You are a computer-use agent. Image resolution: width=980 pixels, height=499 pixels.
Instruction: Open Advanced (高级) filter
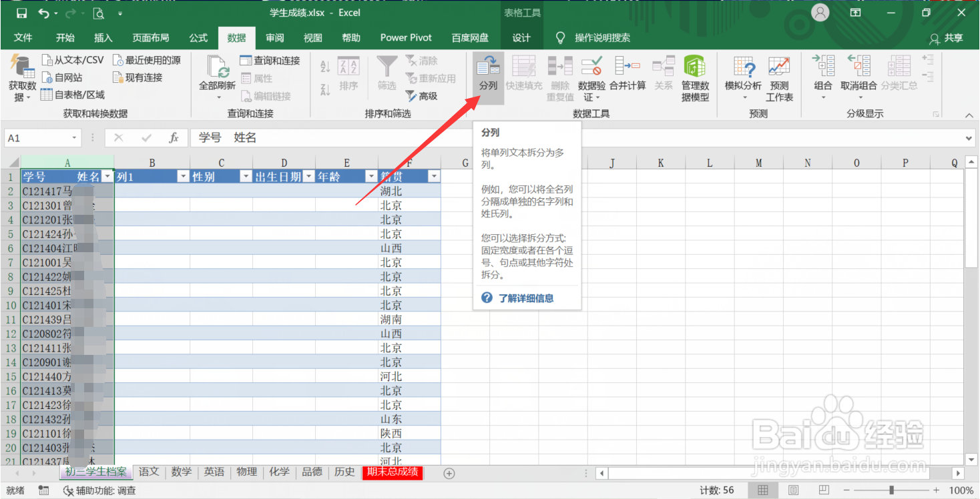pyautogui.click(x=421, y=96)
